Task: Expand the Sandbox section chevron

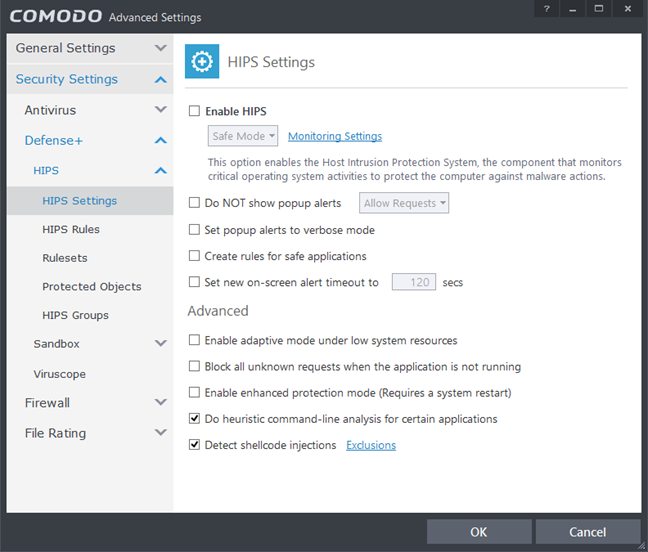Action: (161, 343)
